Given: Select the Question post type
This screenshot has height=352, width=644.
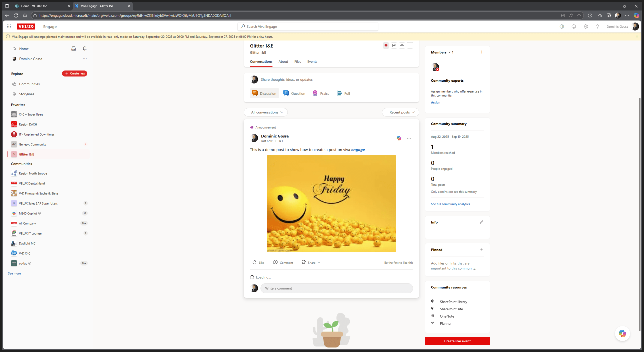Looking at the screenshot, I should [x=294, y=93].
